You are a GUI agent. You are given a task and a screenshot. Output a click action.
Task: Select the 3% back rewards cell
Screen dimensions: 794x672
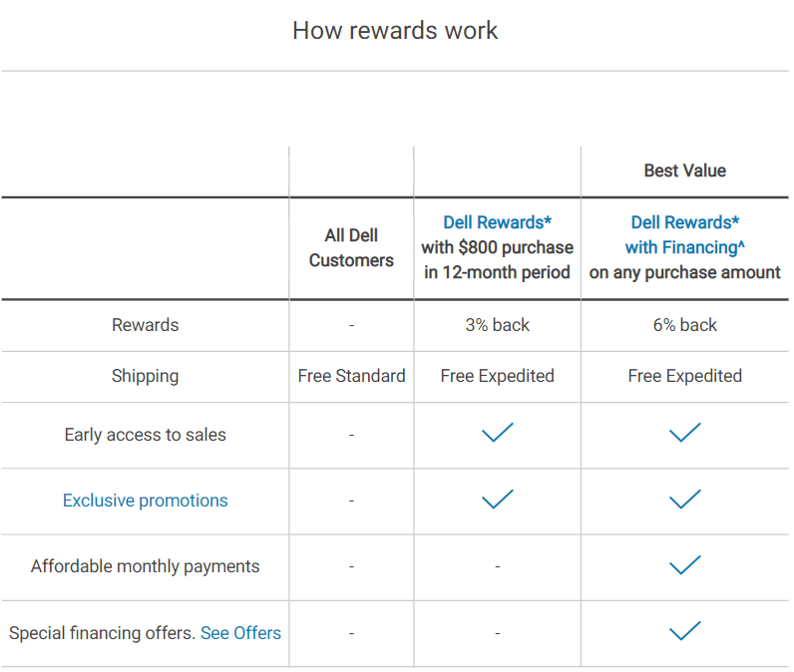497,325
